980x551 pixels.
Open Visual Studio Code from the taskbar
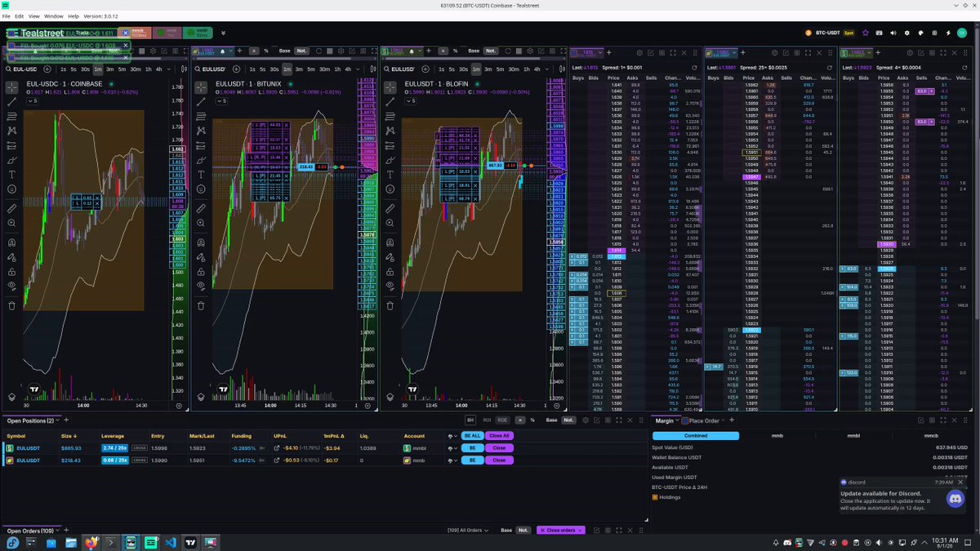[171, 542]
